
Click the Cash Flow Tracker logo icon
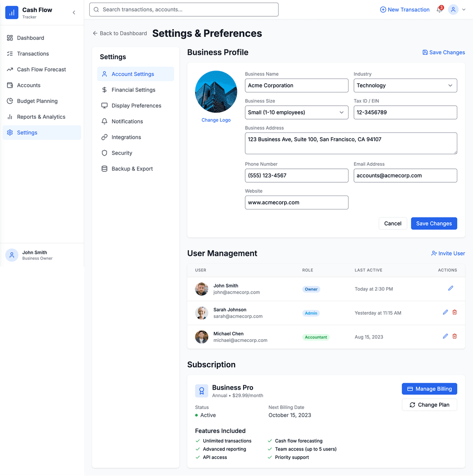point(12,13)
